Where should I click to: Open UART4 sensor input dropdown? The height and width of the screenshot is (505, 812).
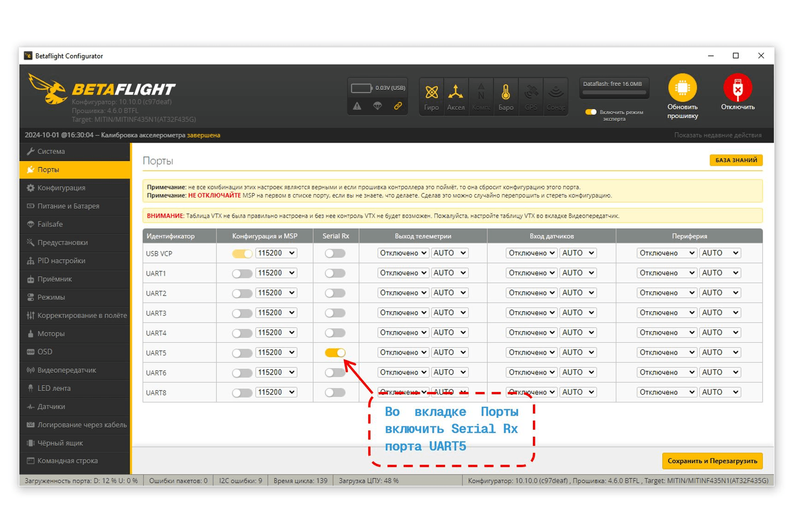tap(531, 333)
